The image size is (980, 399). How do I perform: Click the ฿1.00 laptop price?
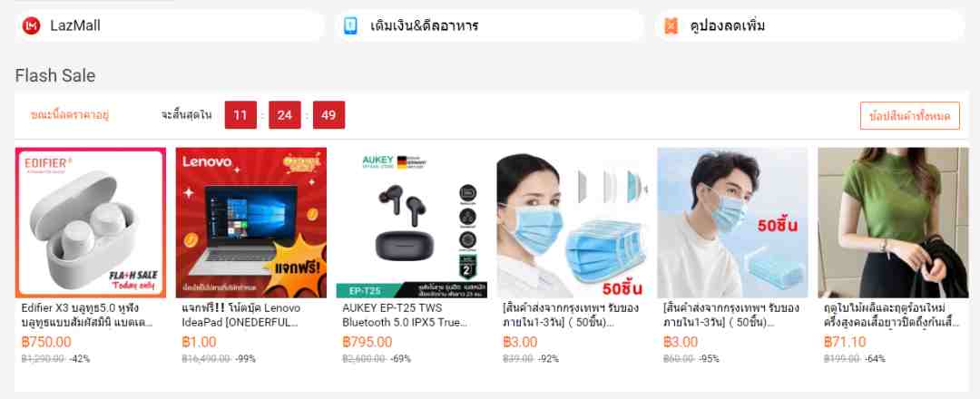click(x=199, y=342)
